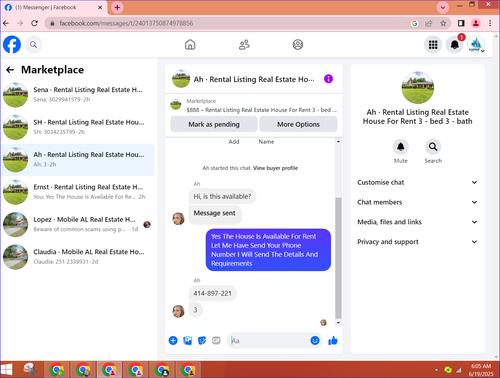
Task: Search in conversation with magnifier icon
Action: coord(433,147)
